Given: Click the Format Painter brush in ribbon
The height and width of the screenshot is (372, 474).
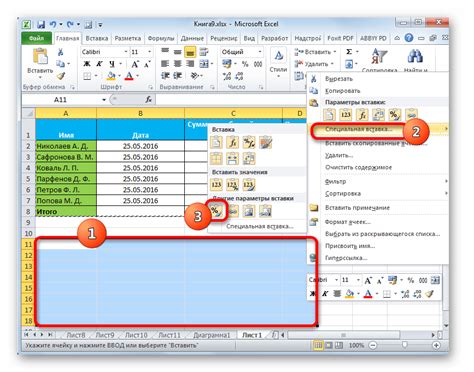Looking at the screenshot, I should pos(60,76).
